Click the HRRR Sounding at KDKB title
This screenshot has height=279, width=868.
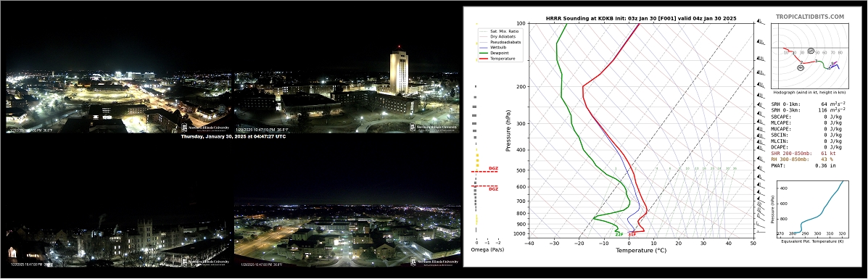coord(640,18)
